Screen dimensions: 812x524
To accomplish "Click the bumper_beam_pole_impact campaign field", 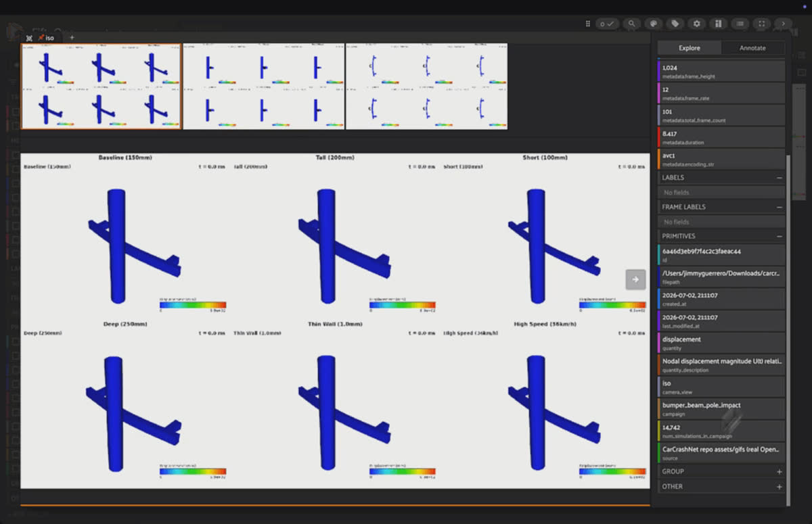I will (721, 409).
